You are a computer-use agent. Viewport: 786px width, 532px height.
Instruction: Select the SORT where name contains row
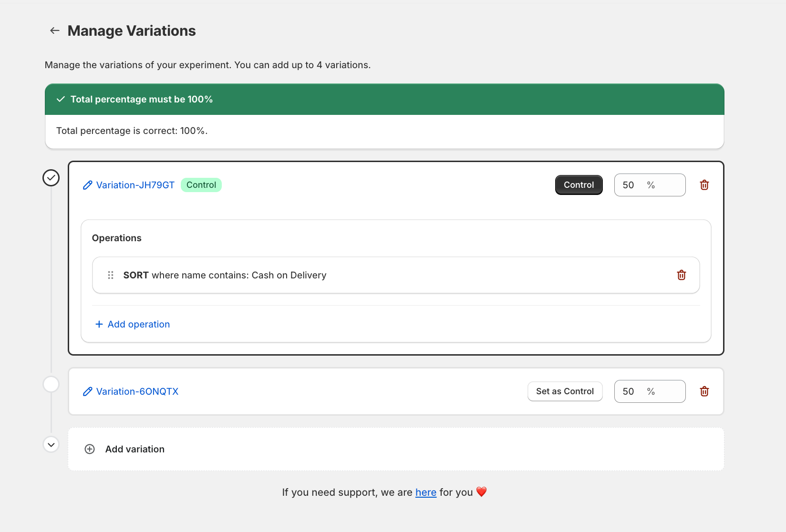(382, 275)
